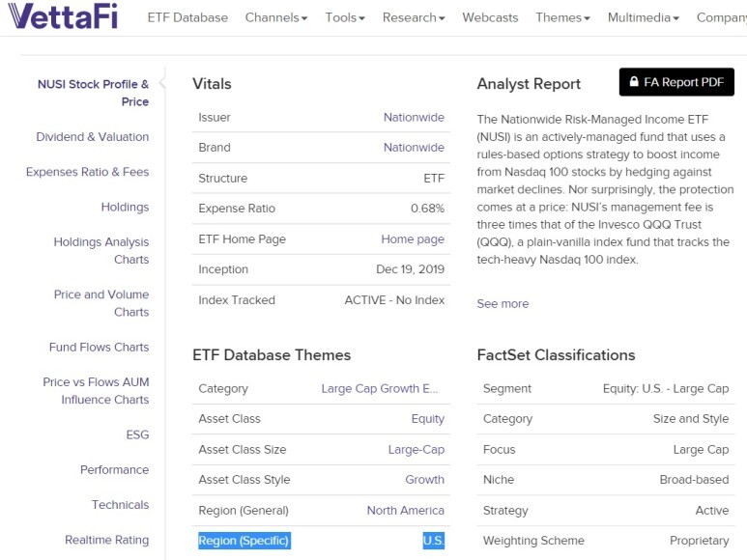Click the Weighting Scheme label
The image size is (747, 560).
(x=533, y=541)
